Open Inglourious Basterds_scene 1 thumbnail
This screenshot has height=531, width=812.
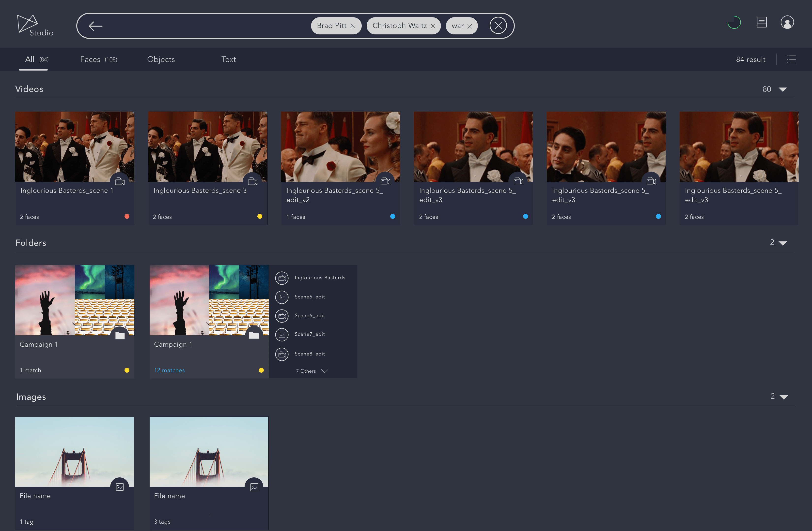click(75, 147)
